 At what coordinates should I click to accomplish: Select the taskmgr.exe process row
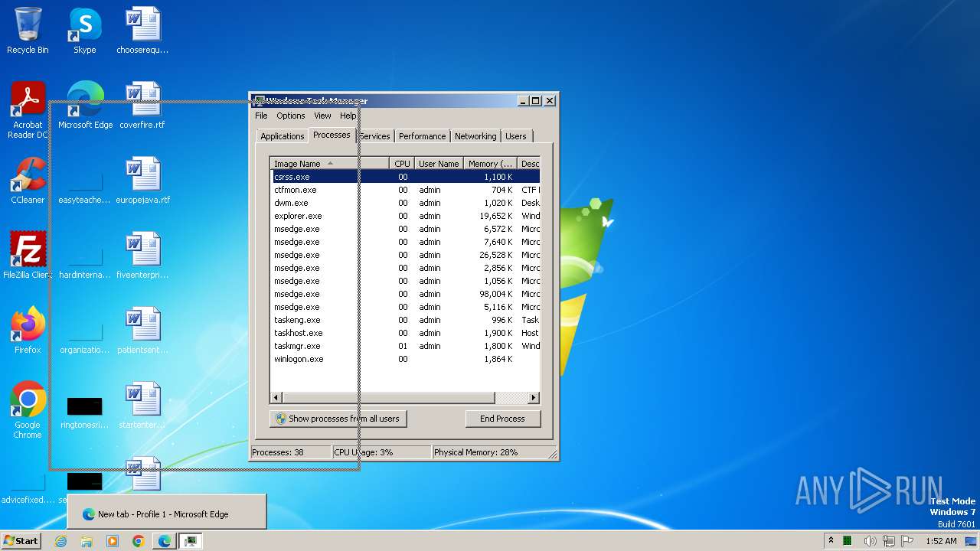pos(405,346)
